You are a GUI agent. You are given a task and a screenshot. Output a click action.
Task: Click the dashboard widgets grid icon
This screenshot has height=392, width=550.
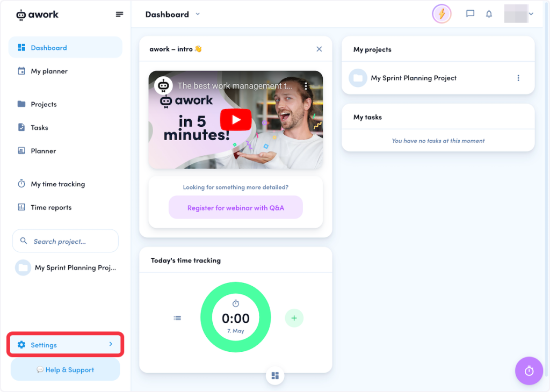pyautogui.click(x=275, y=375)
